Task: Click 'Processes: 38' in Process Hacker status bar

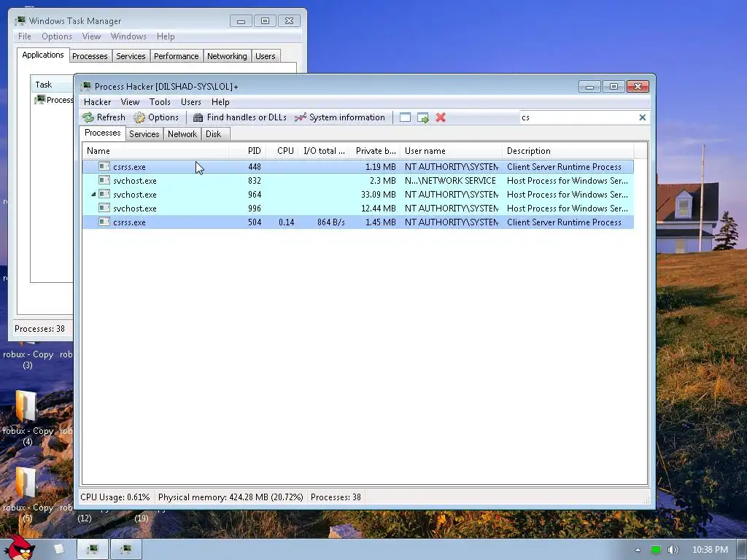Action: (x=336, y=497)
